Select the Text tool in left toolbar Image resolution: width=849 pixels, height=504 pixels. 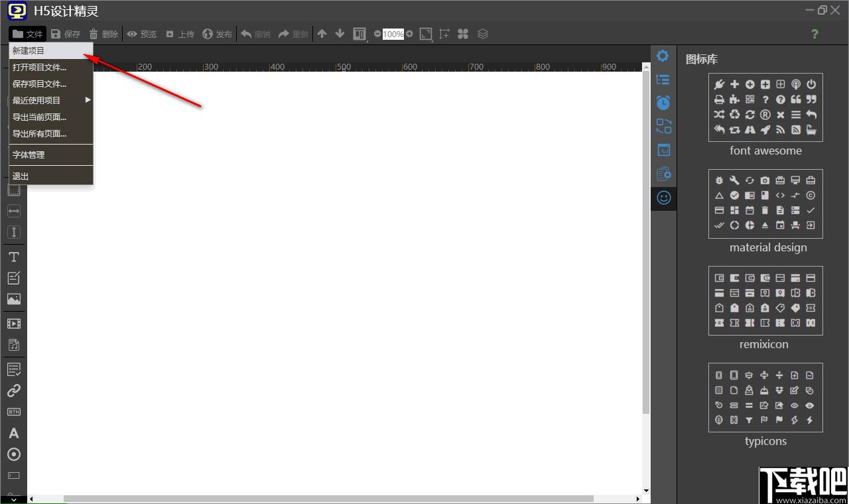13,257
